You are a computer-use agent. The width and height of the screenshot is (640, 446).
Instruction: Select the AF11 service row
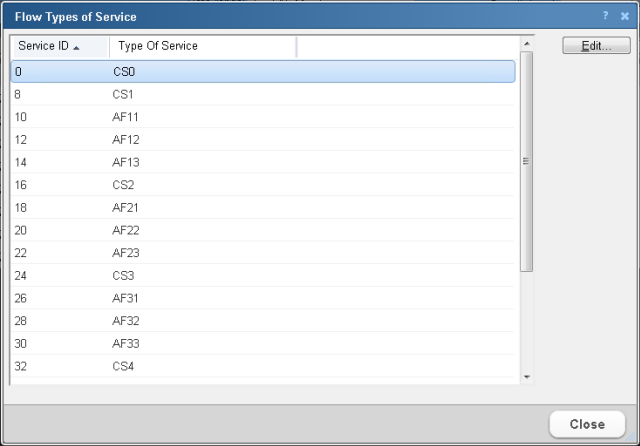pyautogui.click(x=262, y=117)
